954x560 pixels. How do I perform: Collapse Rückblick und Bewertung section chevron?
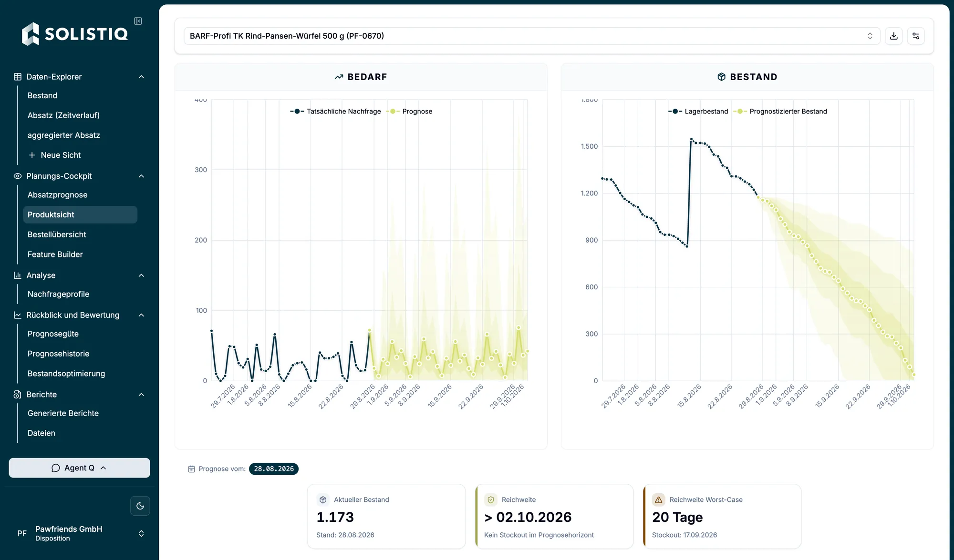141,315
